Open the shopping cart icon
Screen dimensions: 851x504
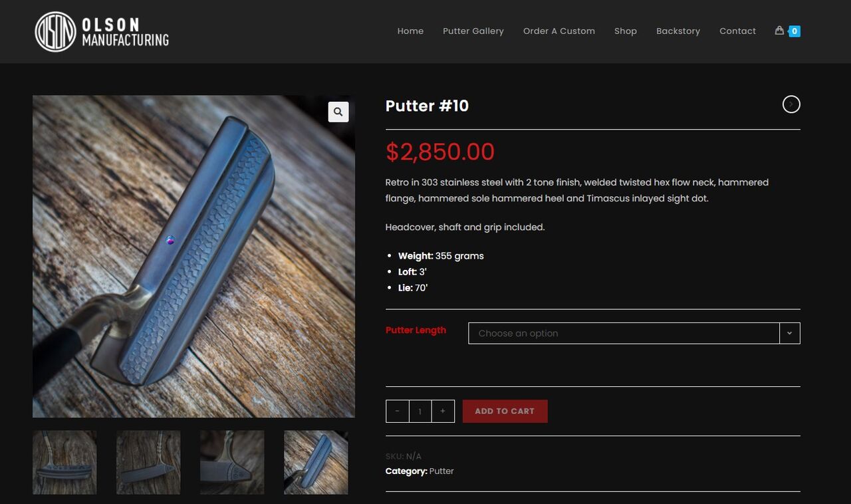click(x=779, y=31)
